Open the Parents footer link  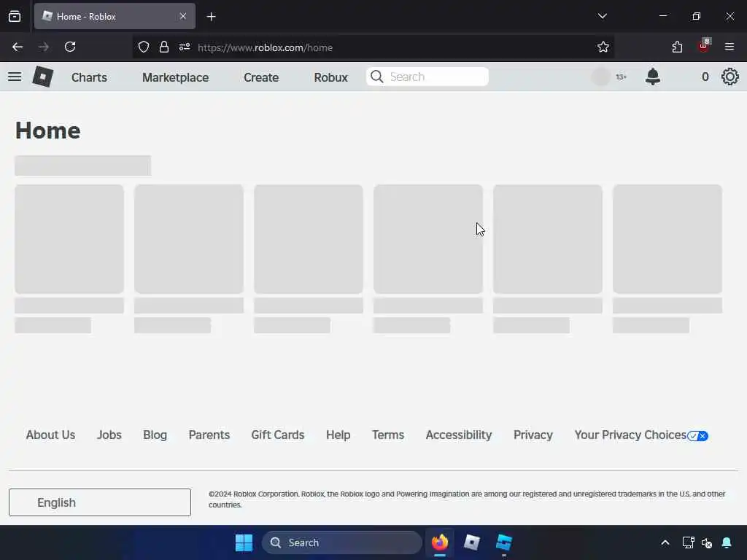209,435
